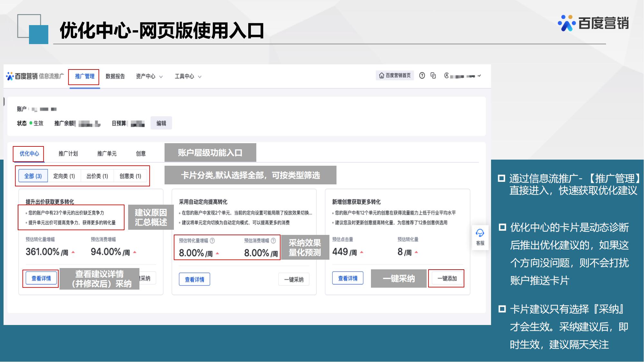Open the 数据报告 menu item
Screen dimensions: 644x362
115,77
